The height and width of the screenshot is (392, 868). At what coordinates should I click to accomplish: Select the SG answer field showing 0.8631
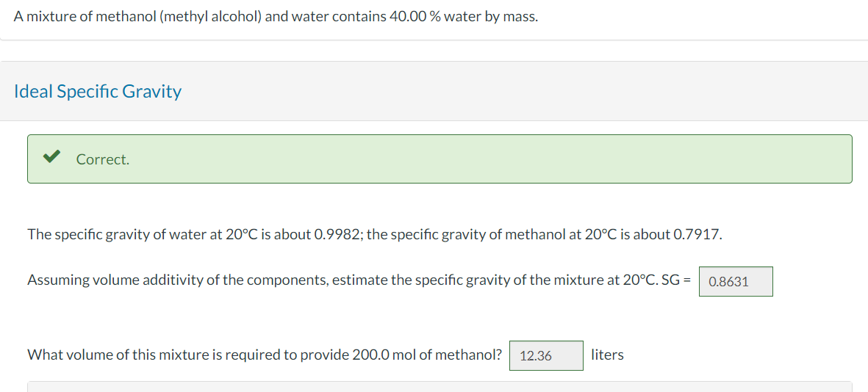[735, 281]
